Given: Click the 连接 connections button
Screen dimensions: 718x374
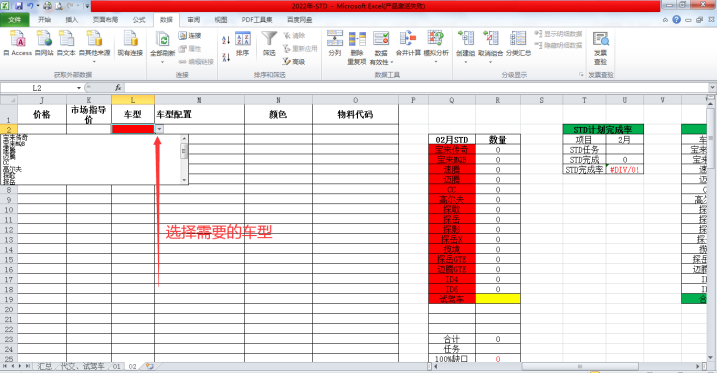Looking at the screenshot, I should pos(190,36).
